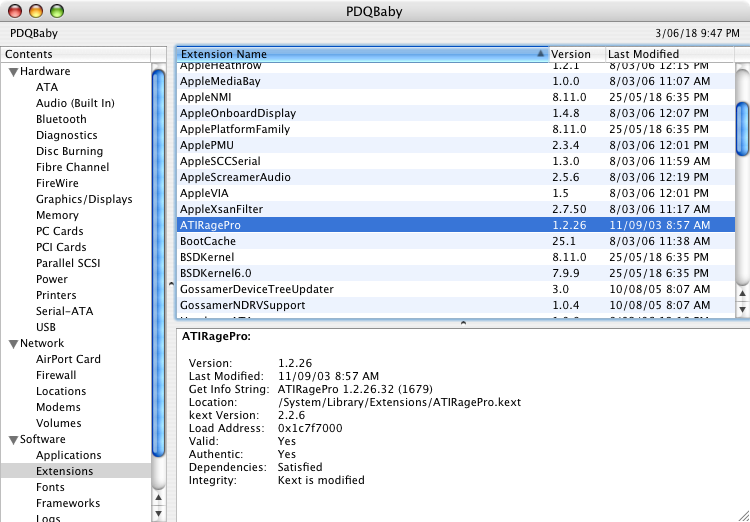Select Audio (Built In) item
The height and width of the screenshot is (522, 750).
click(x=75, y=103)
